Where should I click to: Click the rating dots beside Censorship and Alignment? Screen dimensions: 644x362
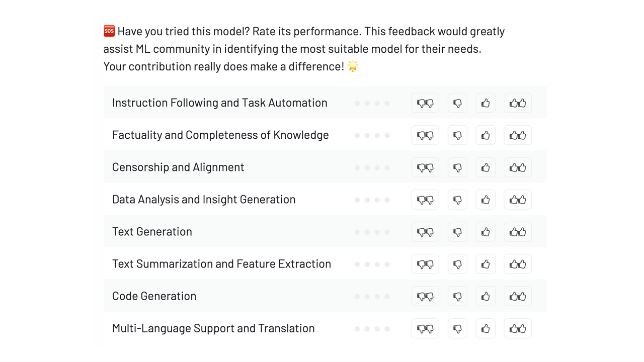click(x=372, y=167)
